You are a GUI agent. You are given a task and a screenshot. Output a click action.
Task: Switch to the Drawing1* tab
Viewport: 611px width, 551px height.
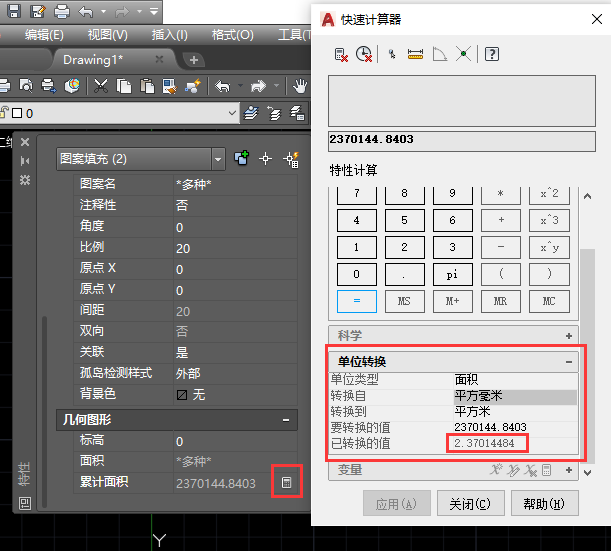[94, 60]
